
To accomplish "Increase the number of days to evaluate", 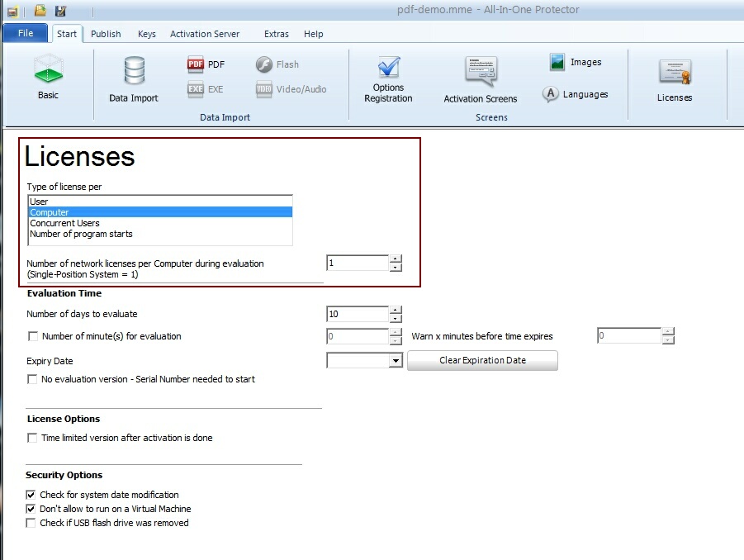I will [x=396, y=310].
